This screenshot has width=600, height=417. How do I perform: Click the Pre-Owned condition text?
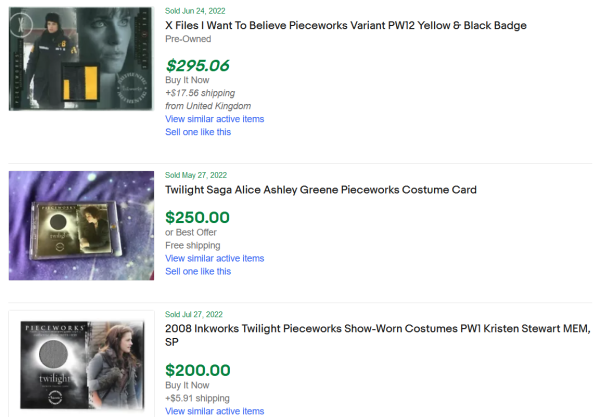coord(188,38)
